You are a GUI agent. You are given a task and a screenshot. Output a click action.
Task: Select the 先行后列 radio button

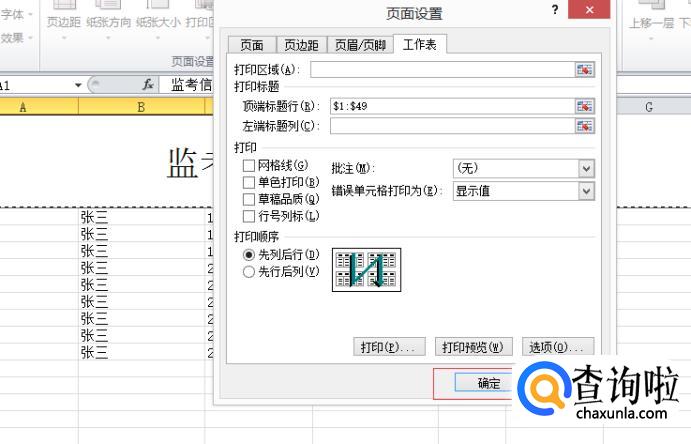pyautogui.click(x=249, y=271)
